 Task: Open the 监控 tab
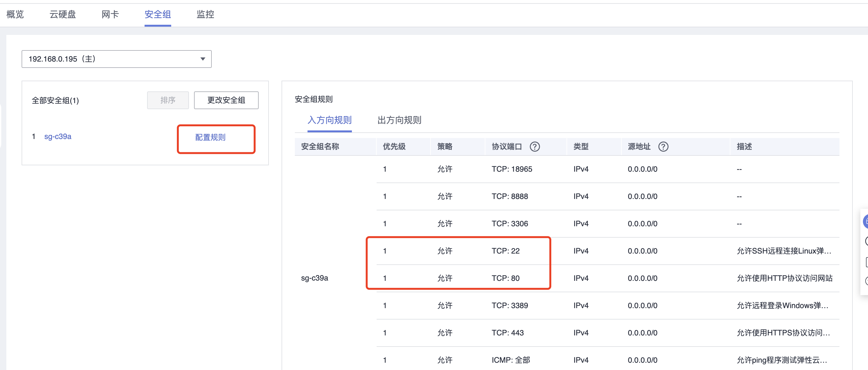pos(205,14)
